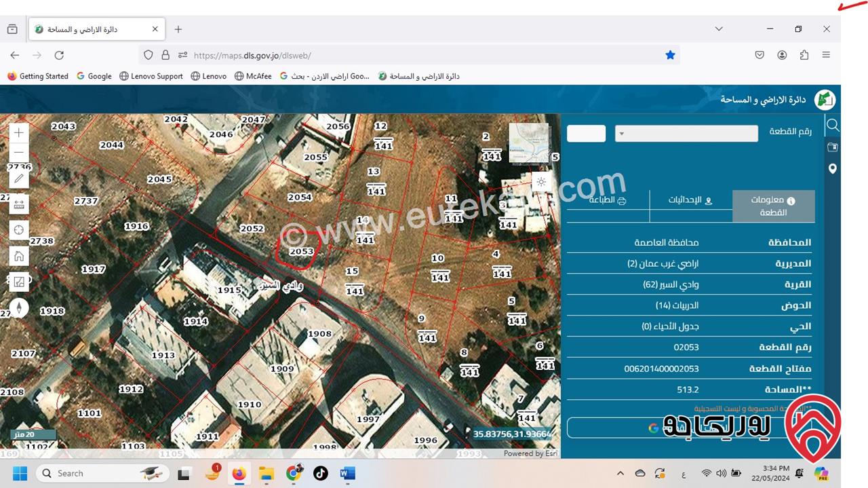This screenshot has height=488, width=868.
Task: Open the الطباعة print tab
Action: pos(608,200)
